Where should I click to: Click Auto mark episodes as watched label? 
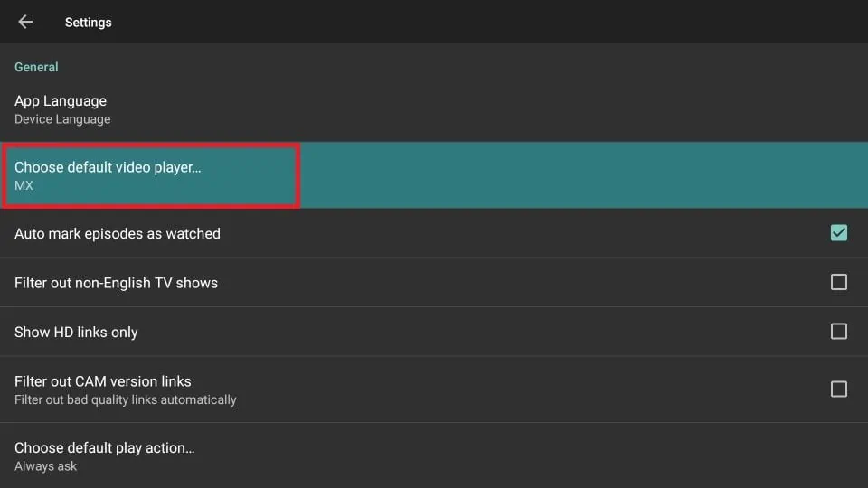[x=118, y=233]
